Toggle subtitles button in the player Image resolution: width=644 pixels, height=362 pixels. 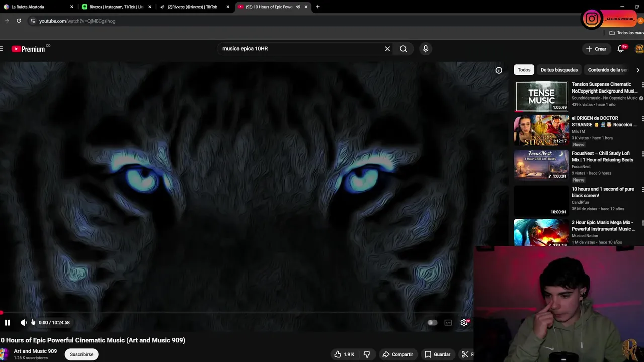point(448,323)
